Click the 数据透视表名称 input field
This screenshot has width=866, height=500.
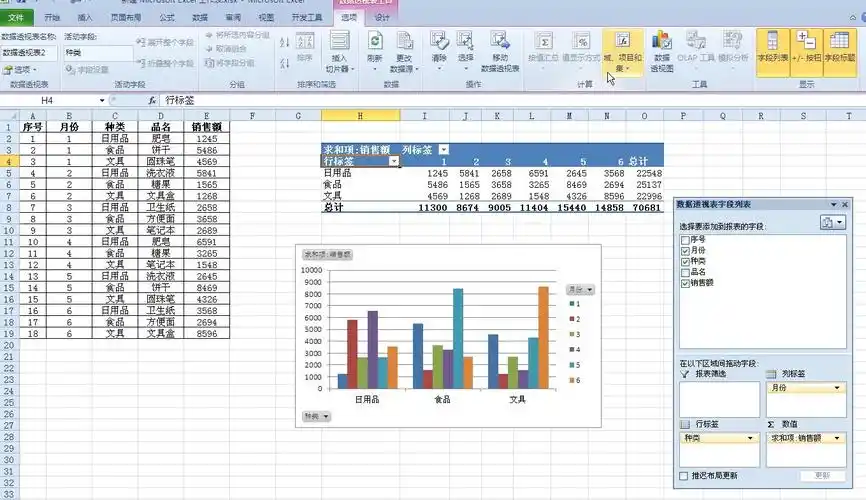(29, 52)
